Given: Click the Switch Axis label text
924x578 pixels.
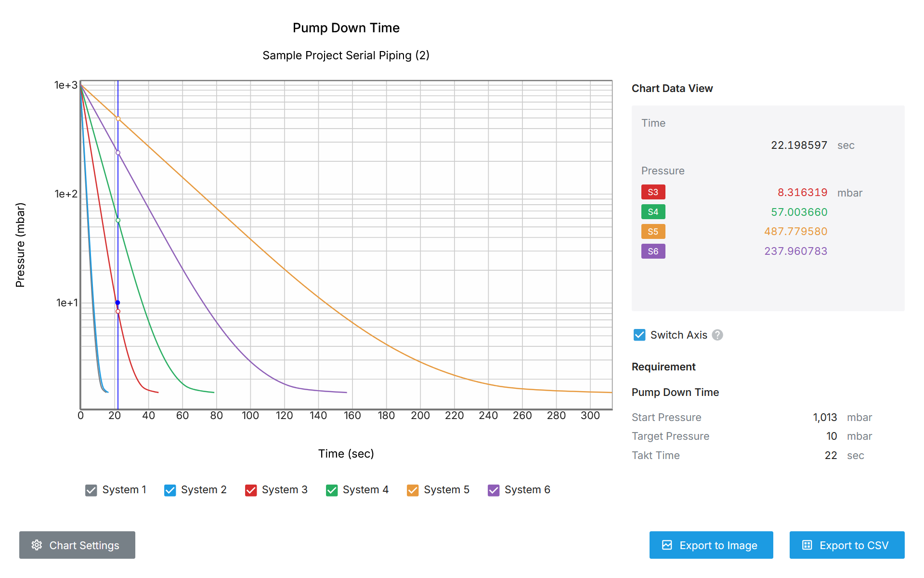Looking at the screenshot, I should (679, 335).
